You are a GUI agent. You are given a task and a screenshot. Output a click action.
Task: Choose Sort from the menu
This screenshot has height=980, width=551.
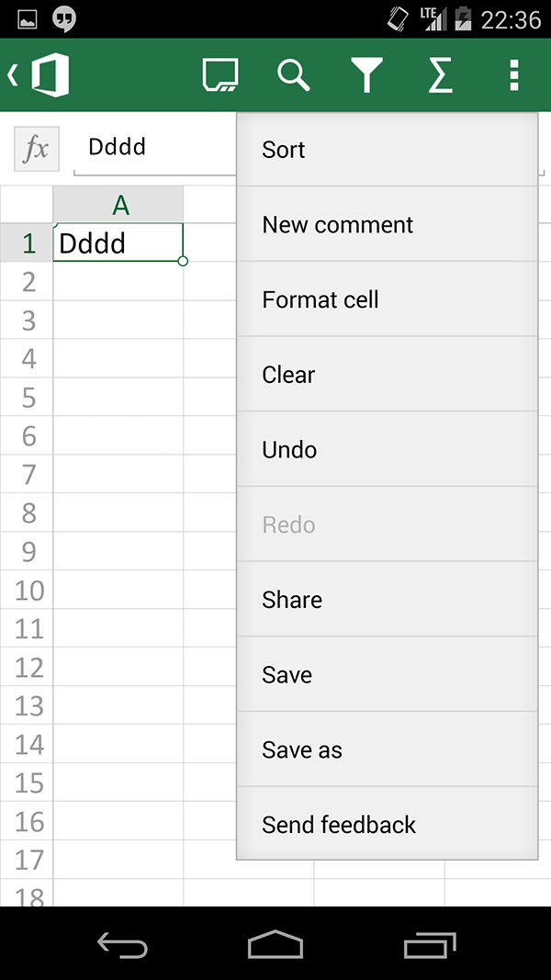(x=388, y=150)
